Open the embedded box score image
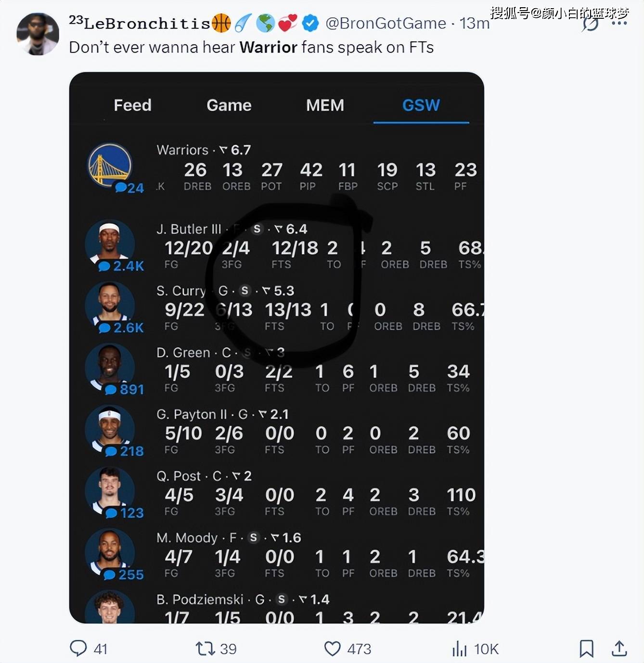Screen dimensions: 644x663 click(x=277, y=347)
